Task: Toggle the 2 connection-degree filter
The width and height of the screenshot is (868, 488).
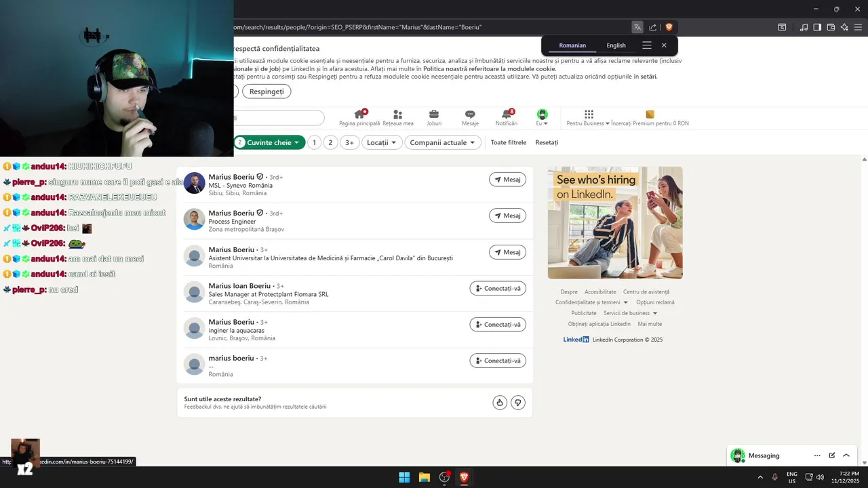Action: 330,142
